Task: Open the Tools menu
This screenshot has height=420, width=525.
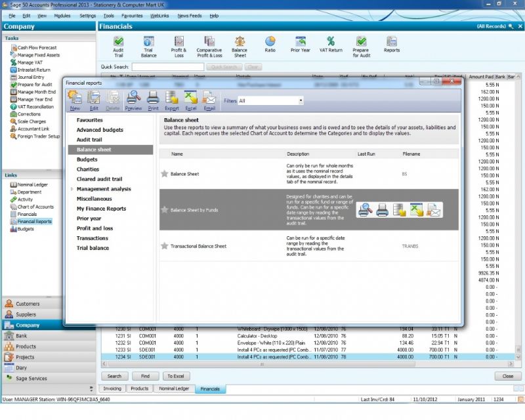Action: 108,16
